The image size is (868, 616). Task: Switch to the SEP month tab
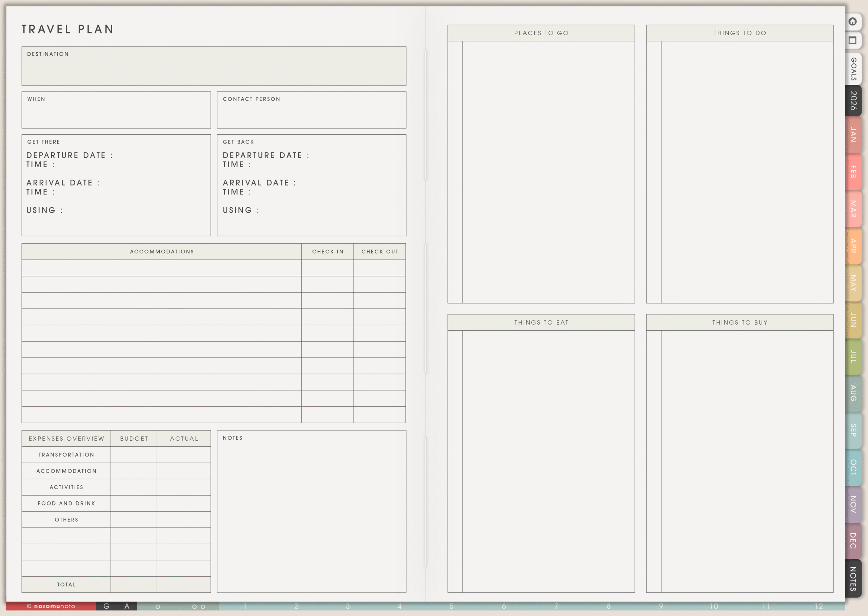(x=854, y=430)
